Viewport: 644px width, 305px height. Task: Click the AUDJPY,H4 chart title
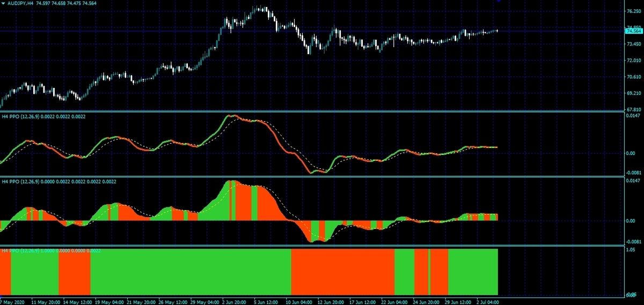pos(21,3)
